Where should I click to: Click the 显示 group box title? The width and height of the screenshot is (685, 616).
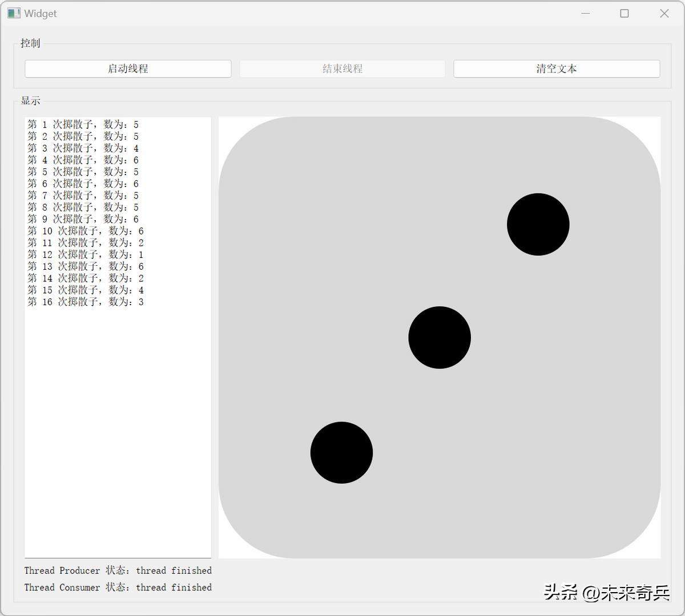(30, 101)
